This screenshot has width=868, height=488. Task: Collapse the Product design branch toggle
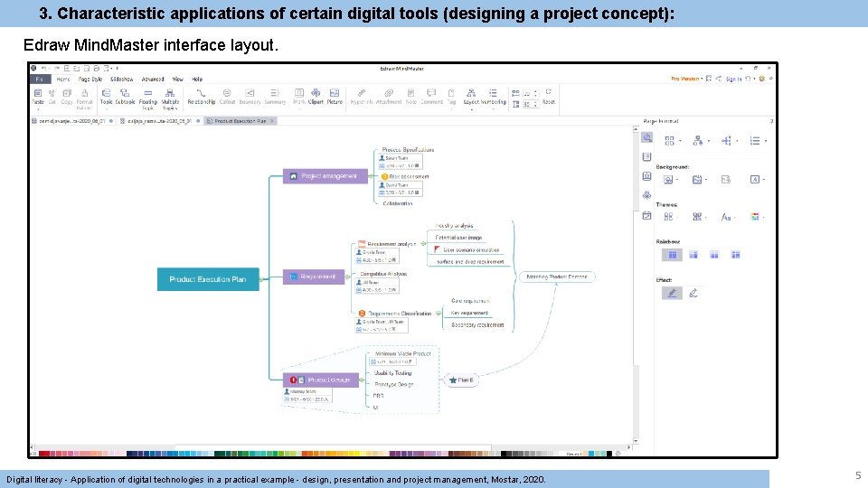(362, 380)
